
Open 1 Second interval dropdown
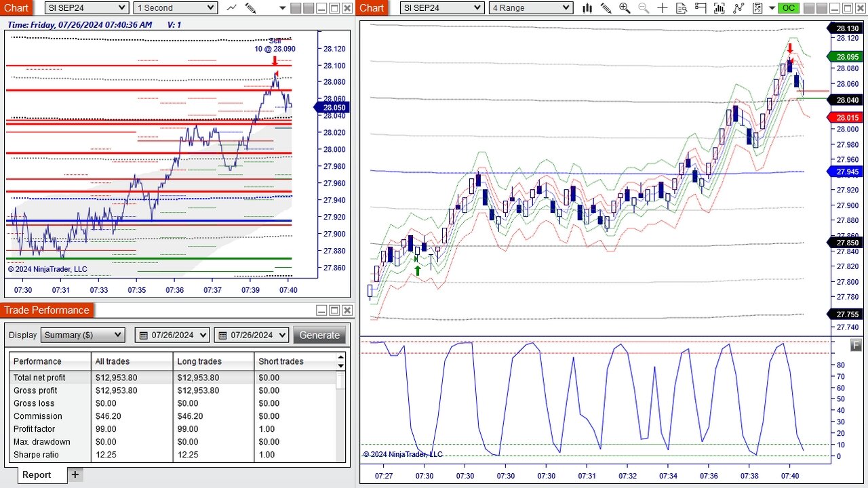click(175, 8)
